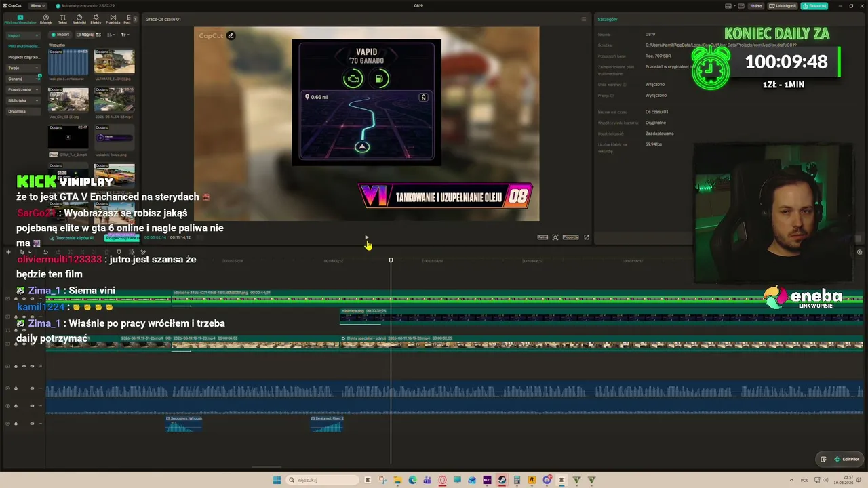This screenshot has width=868, height=488.
Task: Open the Menu dropdown in the title bar
Action: click(x=38, y=6)
